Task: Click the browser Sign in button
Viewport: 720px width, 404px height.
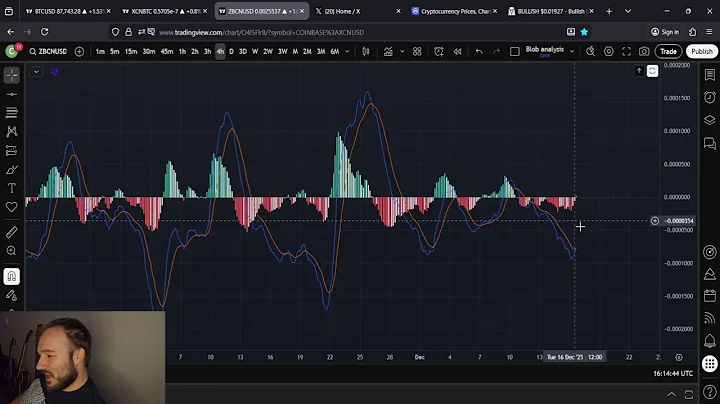Action: pyautogui.click(x=665, y=32)
